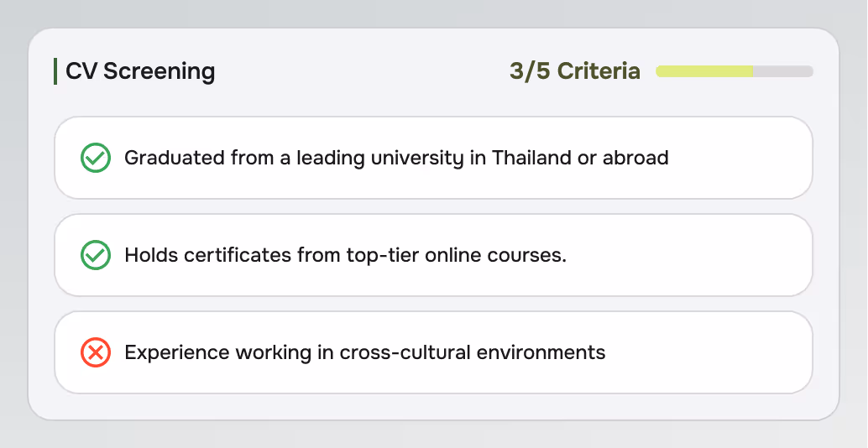Select the green accent bar before CV Screening

pos(55,71)
